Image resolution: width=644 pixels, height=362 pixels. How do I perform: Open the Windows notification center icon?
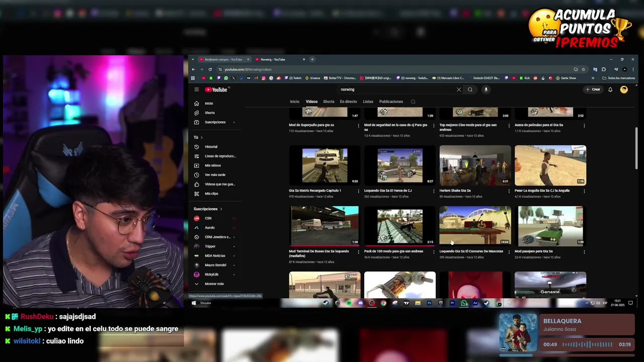pyautogui.click(x=630, y=303)
